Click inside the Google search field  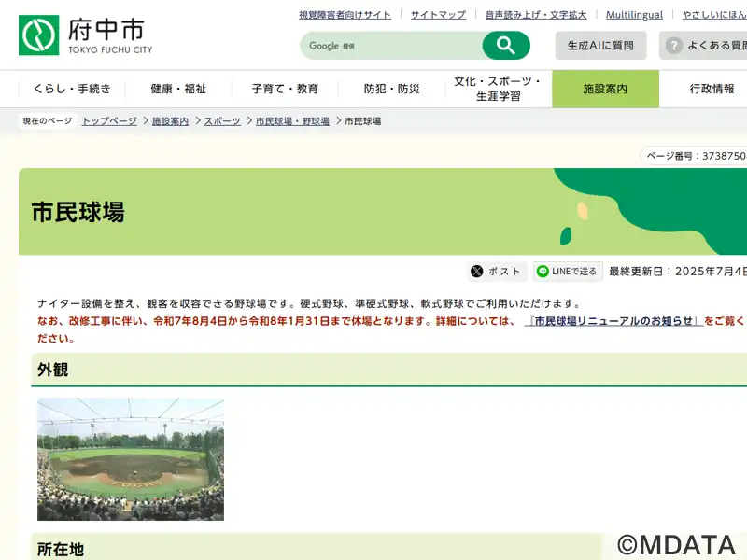click(391, 46)
